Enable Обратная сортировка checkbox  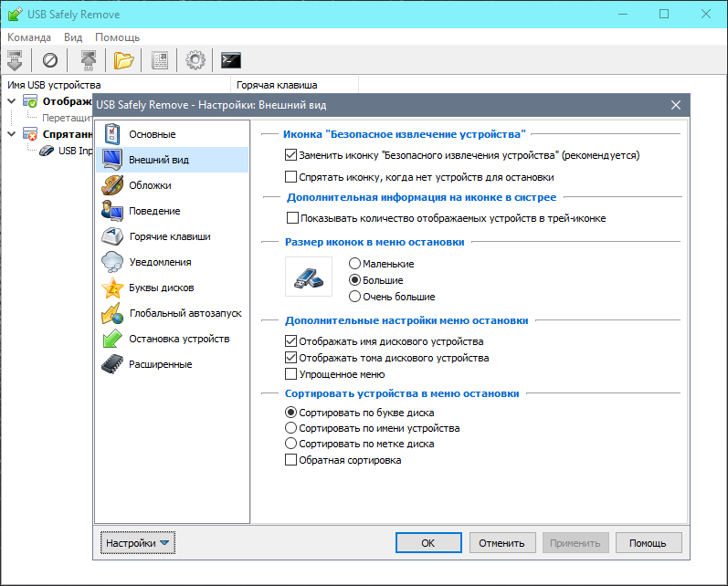pos(291,460)
